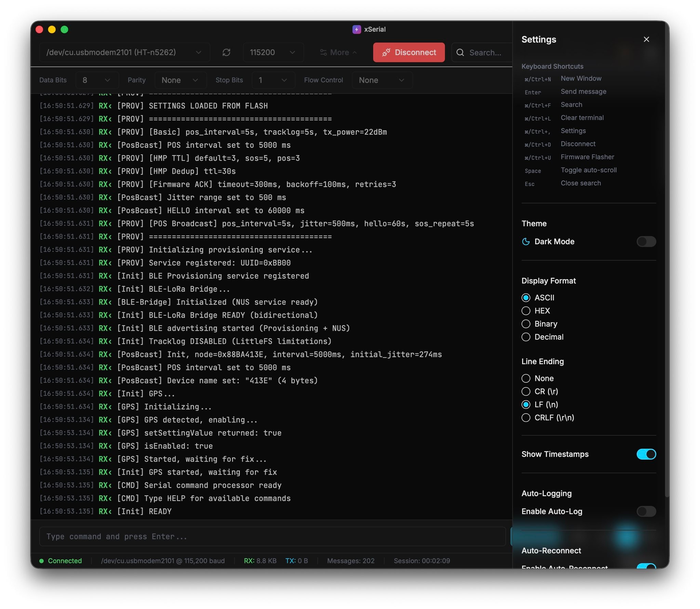Collapse the More options expander
This screenshot has width=700, height=609.
click(338, 52)
